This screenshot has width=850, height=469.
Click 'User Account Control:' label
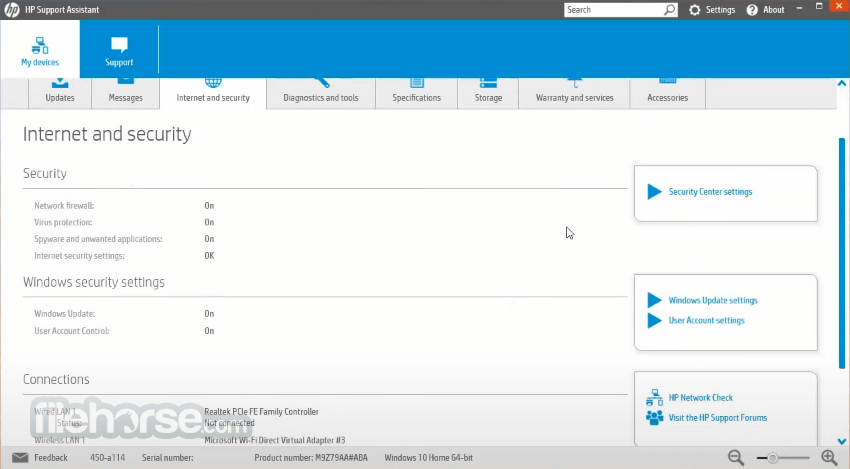click(x=72, y=331)
